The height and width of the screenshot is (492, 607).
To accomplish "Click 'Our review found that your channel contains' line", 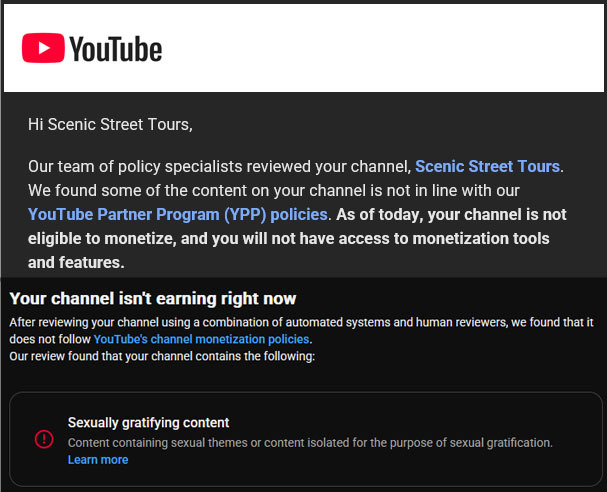I will (x=162, y=356).
